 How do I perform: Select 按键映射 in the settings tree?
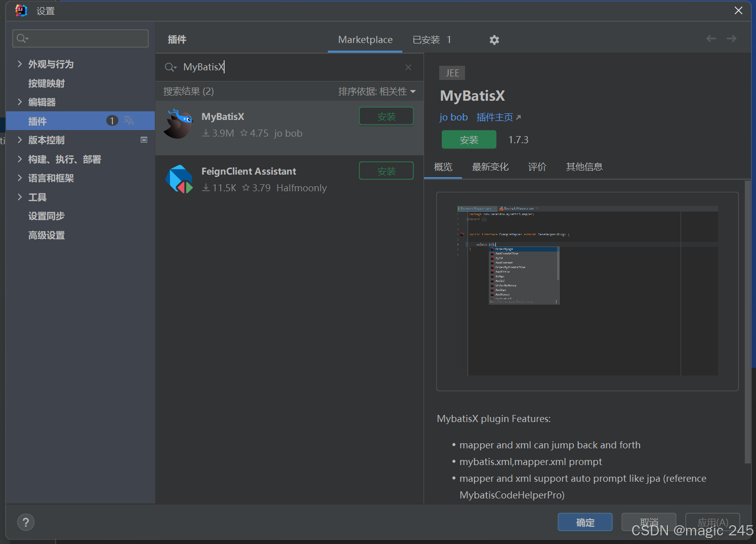47,83
